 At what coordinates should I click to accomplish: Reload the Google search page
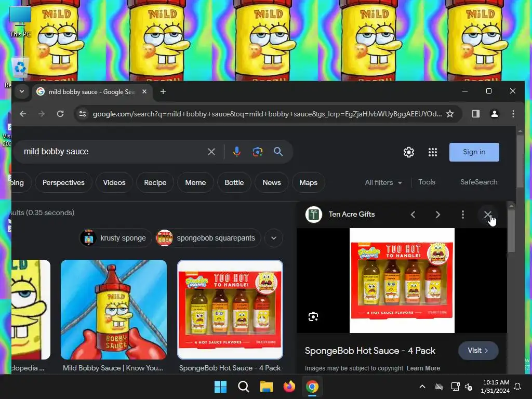click(x=60, y=114)
